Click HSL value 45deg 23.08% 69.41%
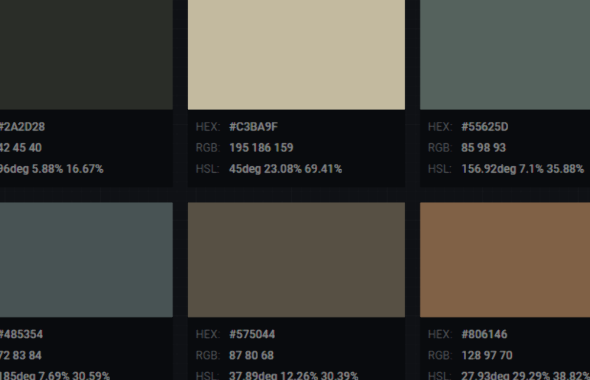 point(286,169)
